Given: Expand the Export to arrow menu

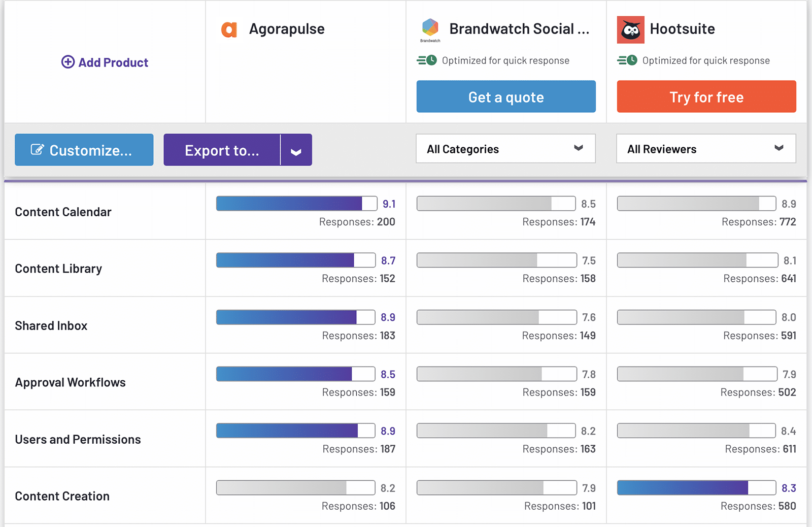Looking at the screenshot, I should [x=296, y=151].
